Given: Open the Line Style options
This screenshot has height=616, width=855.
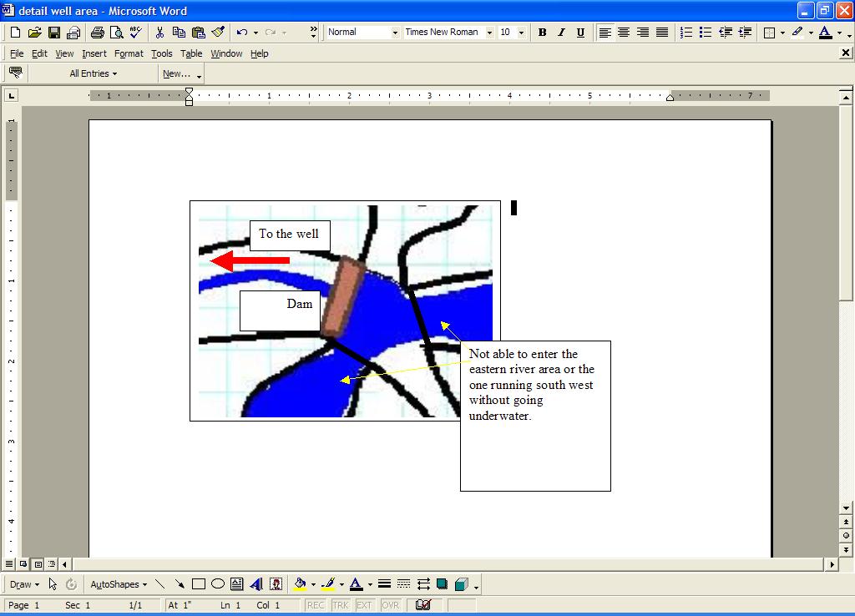Looking at the screenshot, I should 384,584.
